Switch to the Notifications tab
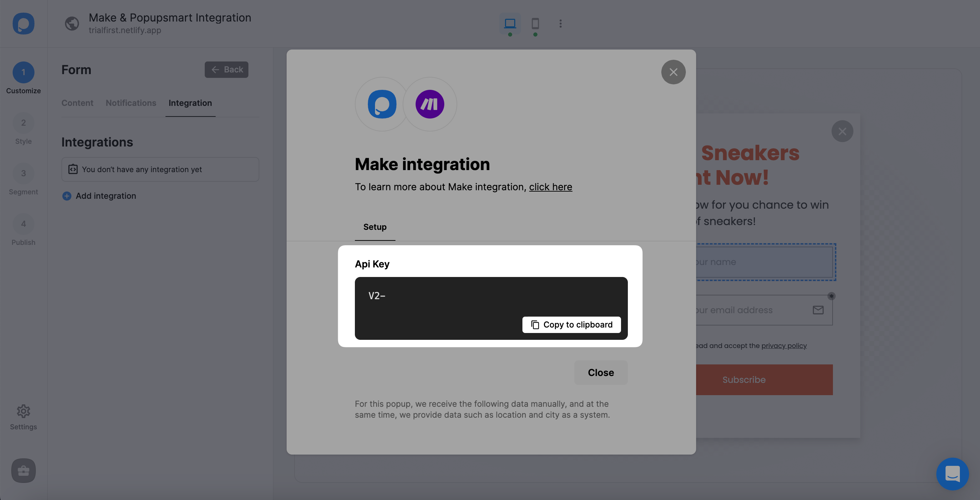The image size is (980, 500). (x=131, y=103)
